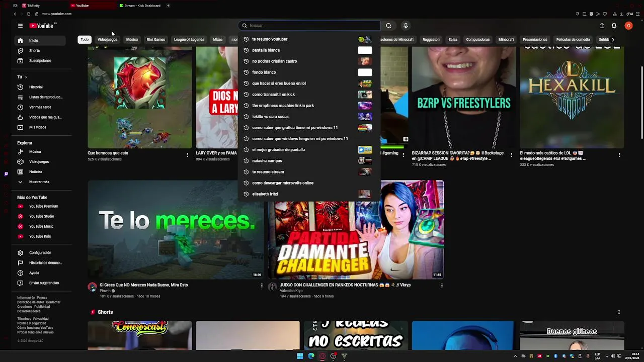The height and width of the screenshot is (362, 644).
Task: Select the Riot Games category chip
Action: click(x=155, y=39)
